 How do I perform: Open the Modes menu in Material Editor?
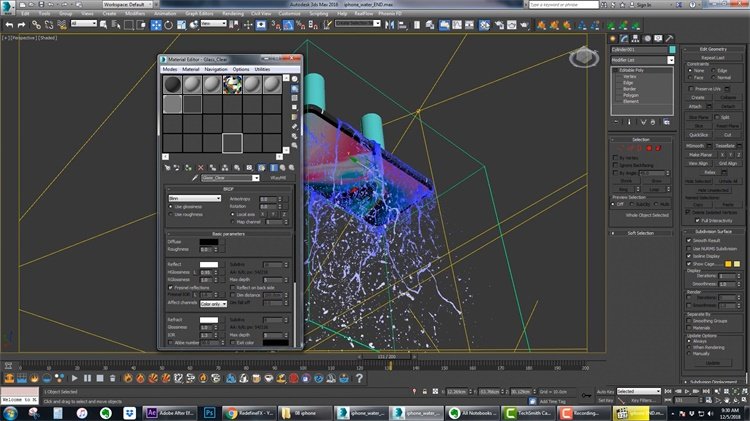pyautogui.click(x=170, y=69)
